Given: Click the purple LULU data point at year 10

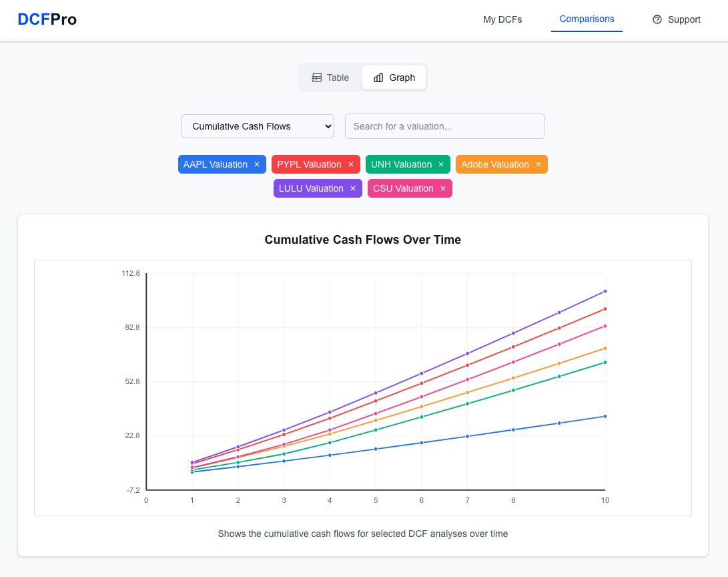Looking at the screenshot, I should (605, 291).
